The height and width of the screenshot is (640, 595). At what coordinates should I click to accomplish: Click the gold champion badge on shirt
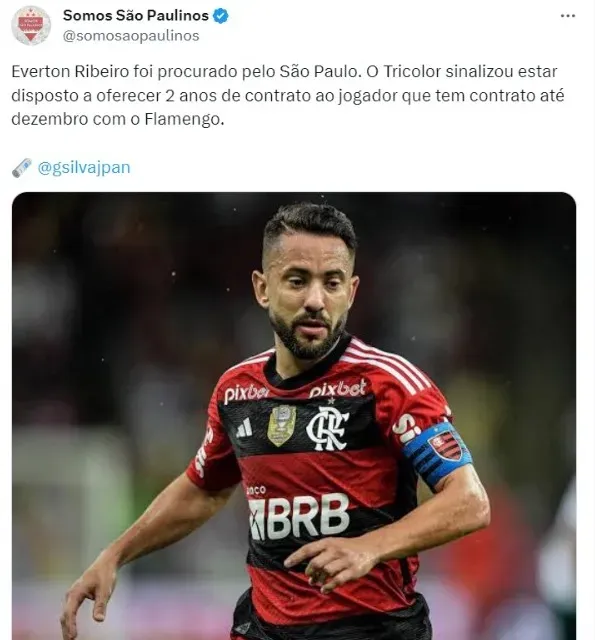click(282, 425)
